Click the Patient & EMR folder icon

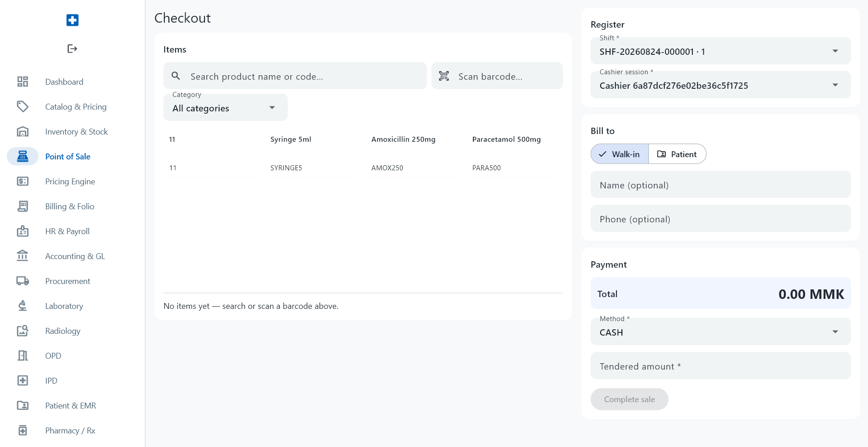point(23,405)
